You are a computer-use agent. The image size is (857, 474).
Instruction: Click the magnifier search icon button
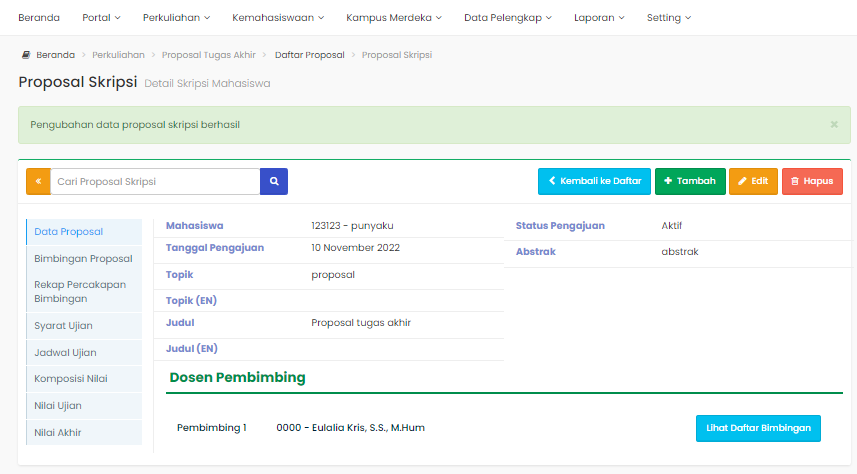click(x=274, y=181)
